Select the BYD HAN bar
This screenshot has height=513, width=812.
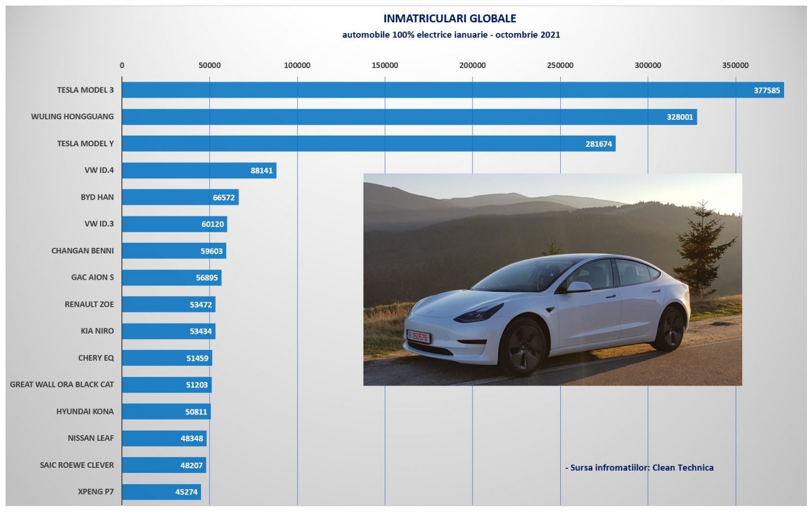tap(180, 197)
